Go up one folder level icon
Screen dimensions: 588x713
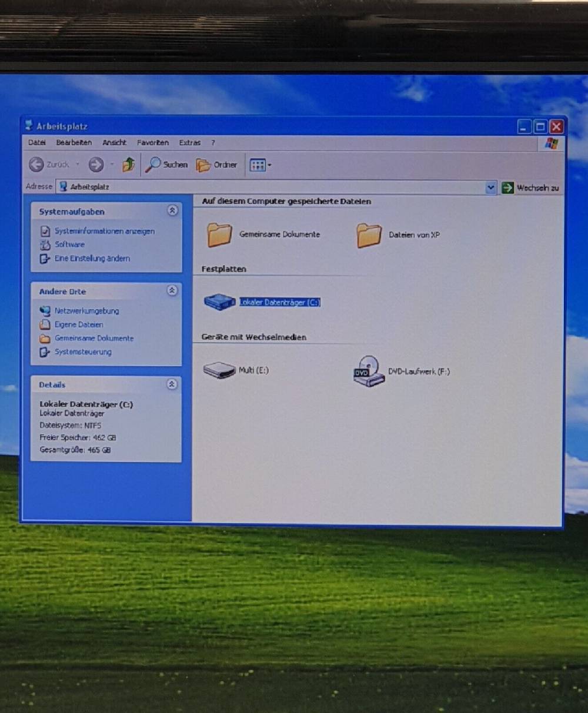click(129, 165)
